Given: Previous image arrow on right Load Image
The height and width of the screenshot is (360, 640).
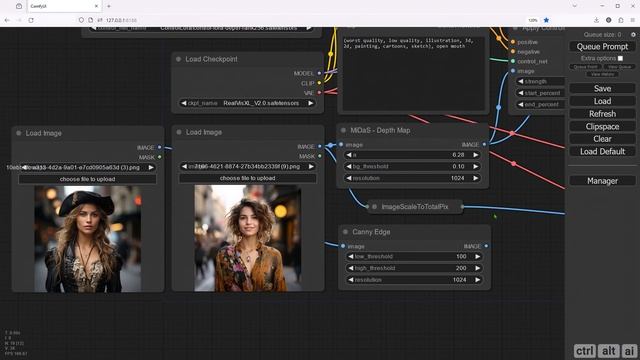Looking at the screenshot, I should coord(184,167).
